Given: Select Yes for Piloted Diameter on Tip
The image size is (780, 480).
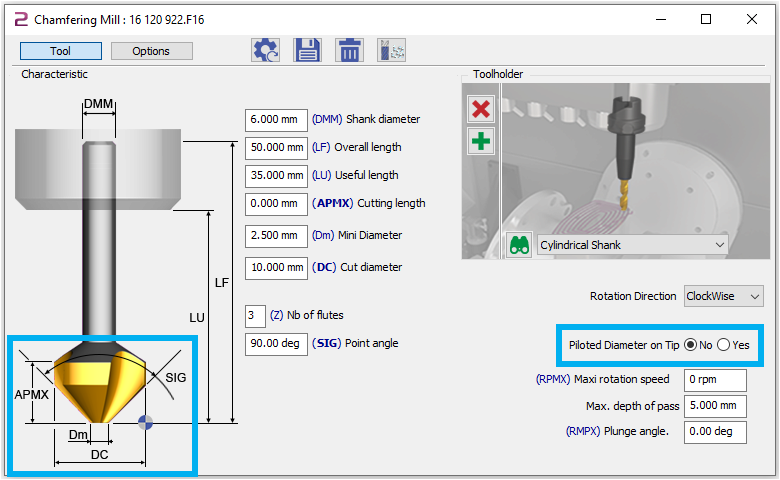Looking at the screenshot, I should coord(723,345).
